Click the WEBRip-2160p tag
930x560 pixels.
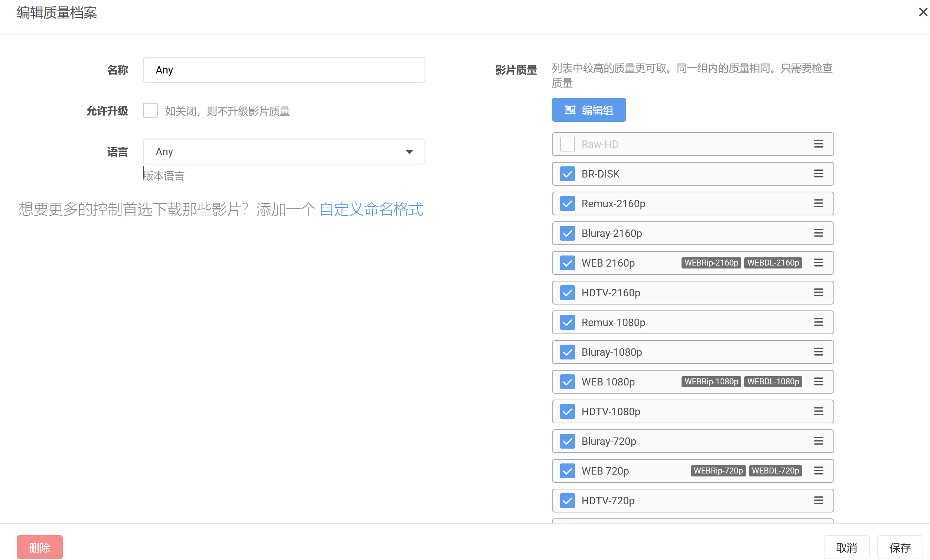click(x=711, y=263)
